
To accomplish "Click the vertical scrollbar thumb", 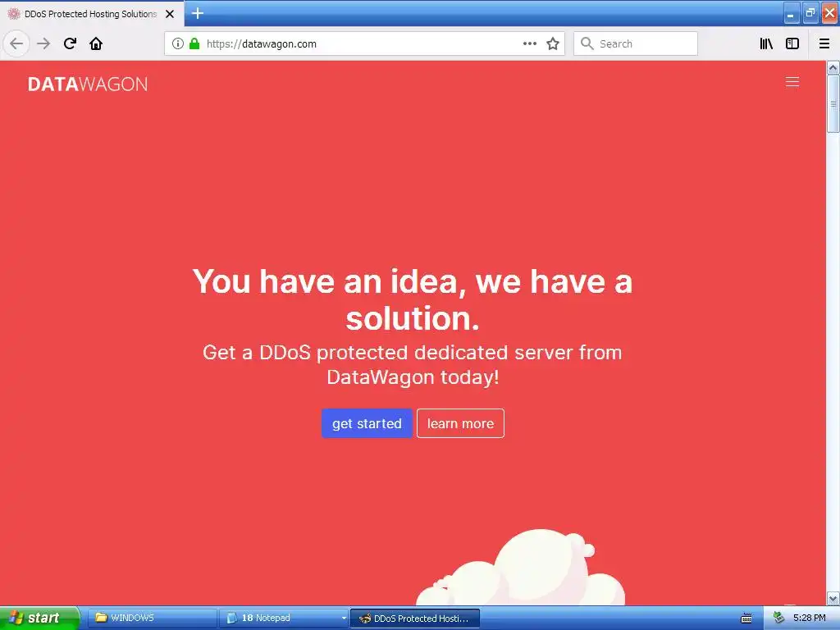I will coord(833,103).
